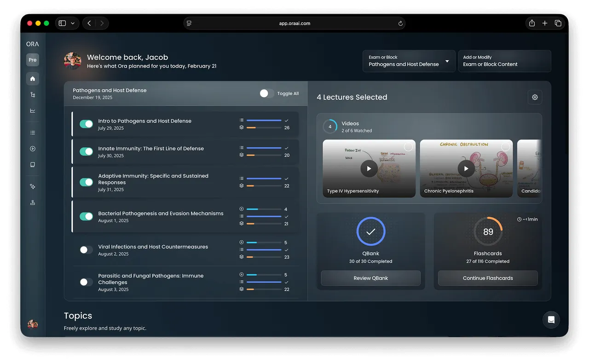Reload the page in address bar
Viewport: 589px width, 364px height.
(400, 23)
